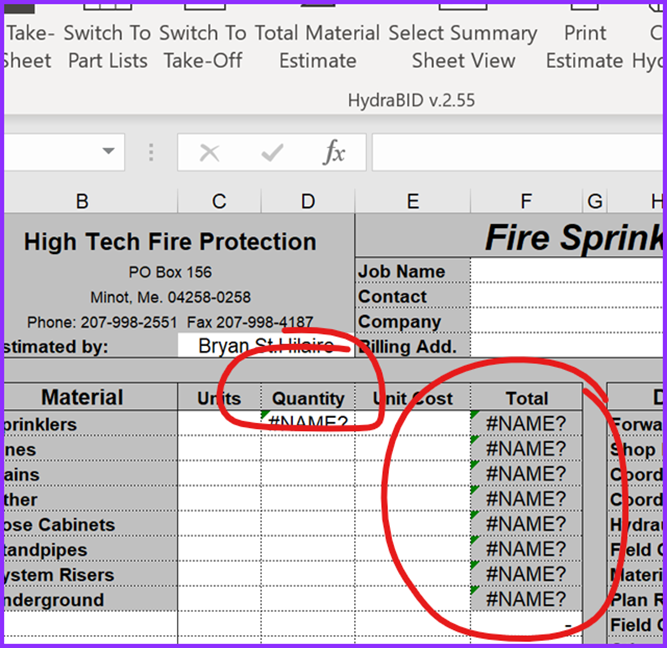Select column B header
This screenshot has width=667, height=648.
(82, 202)
